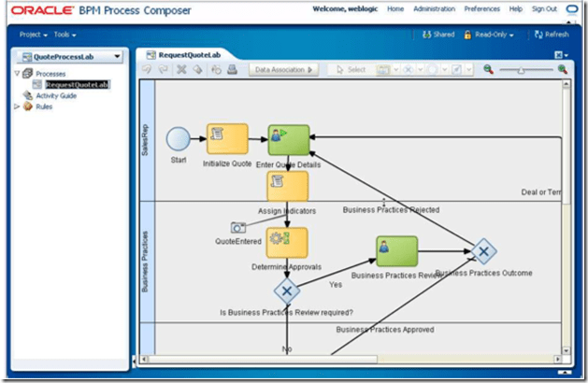Screen dimensions: 588x383
Task: Click the Delete X icon in toolbar
Action: click(181, 69)
